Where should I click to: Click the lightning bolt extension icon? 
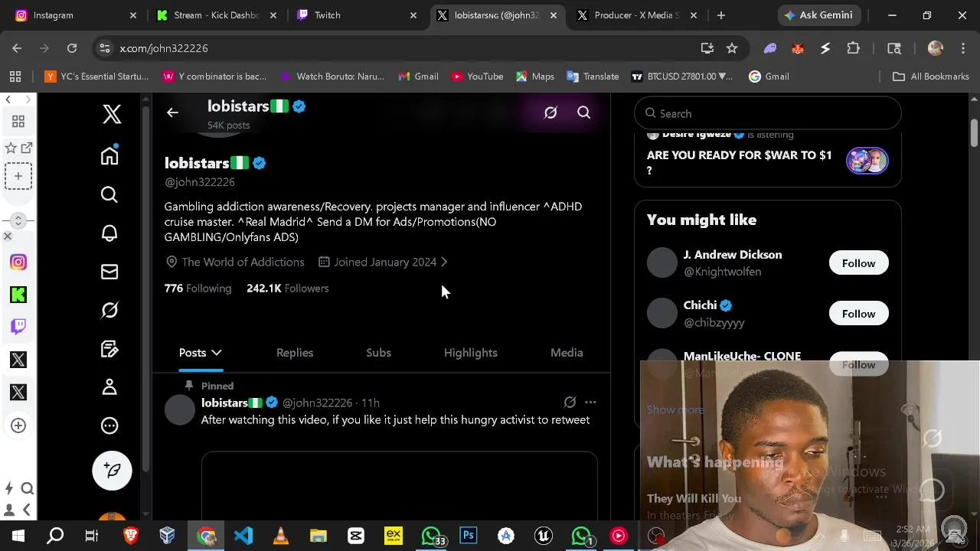[825, 48]
